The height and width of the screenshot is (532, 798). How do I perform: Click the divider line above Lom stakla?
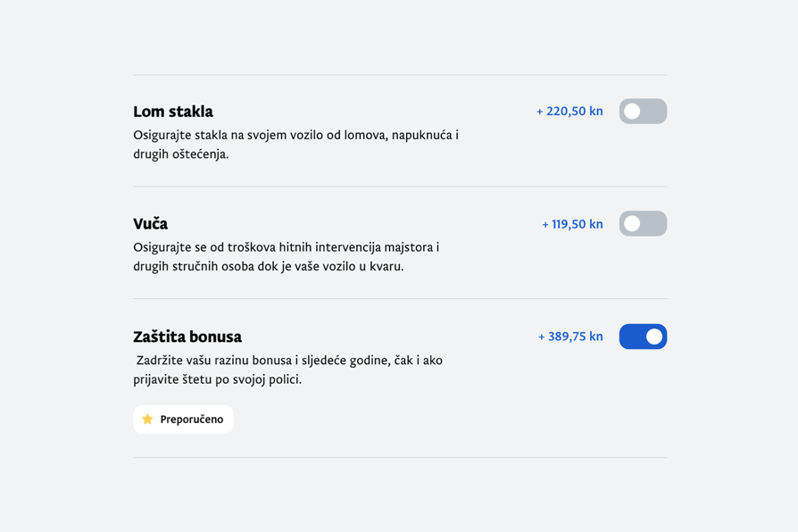[x=400, y=75]
